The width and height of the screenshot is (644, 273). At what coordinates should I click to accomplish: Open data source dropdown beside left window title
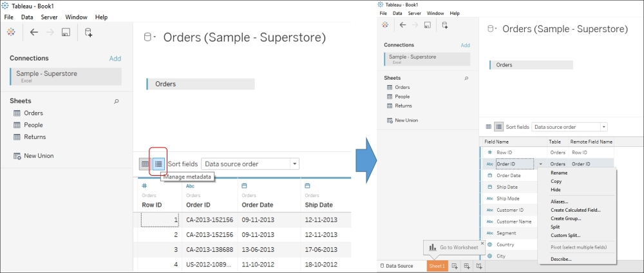point(150,38)
